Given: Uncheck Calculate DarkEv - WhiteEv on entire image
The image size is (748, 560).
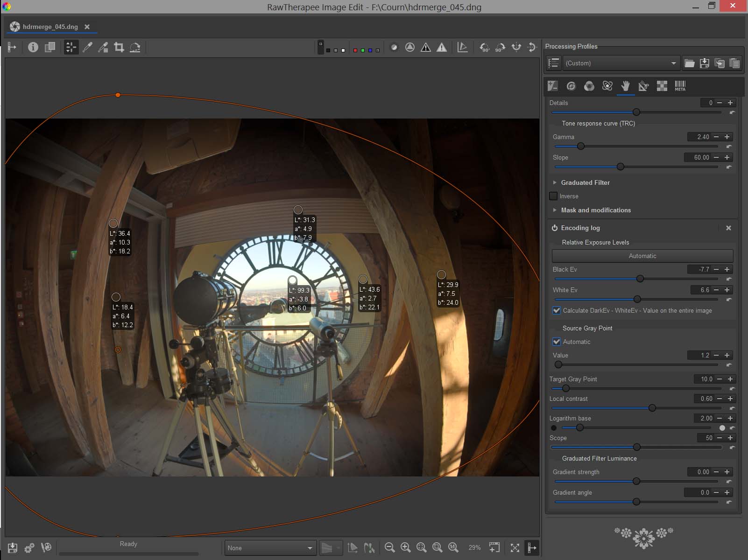Looking at the screenshot, I should pyautogui.click(x=557, y=310).
